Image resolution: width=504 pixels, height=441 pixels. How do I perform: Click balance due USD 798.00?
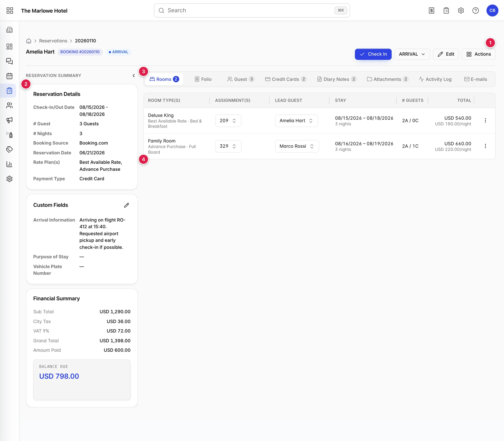pos(59,376)
